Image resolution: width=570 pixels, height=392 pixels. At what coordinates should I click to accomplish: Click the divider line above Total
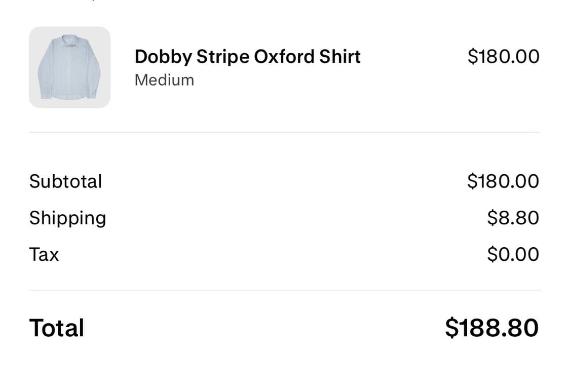pyautogui.click(x=285, y=291)
